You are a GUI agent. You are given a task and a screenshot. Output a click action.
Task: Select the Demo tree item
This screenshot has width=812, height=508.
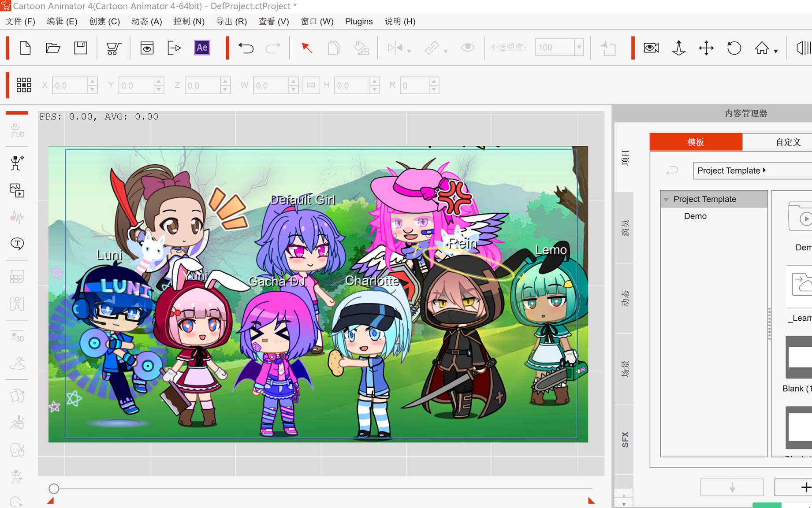tap(695, 216)
